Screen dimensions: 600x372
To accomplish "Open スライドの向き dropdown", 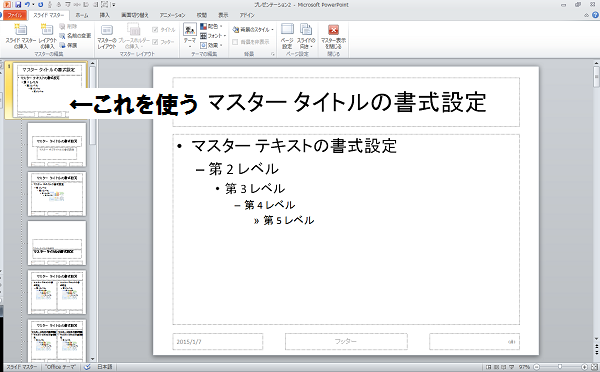I will click(x=306, y=36).
